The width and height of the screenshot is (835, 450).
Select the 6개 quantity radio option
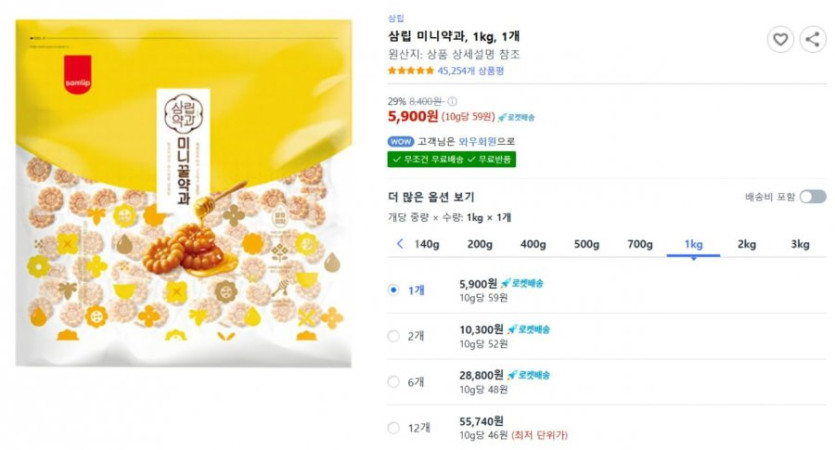(x=393, y=381)
